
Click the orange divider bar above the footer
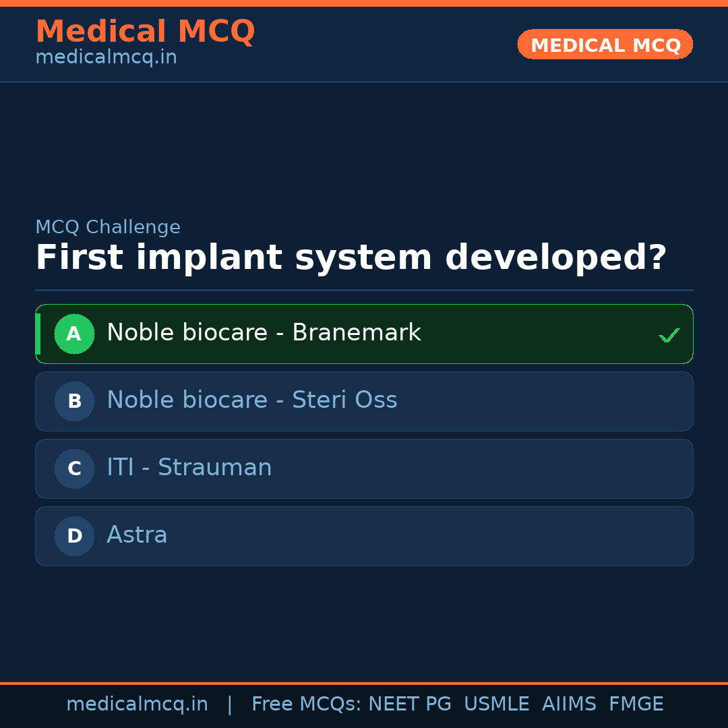364,683
